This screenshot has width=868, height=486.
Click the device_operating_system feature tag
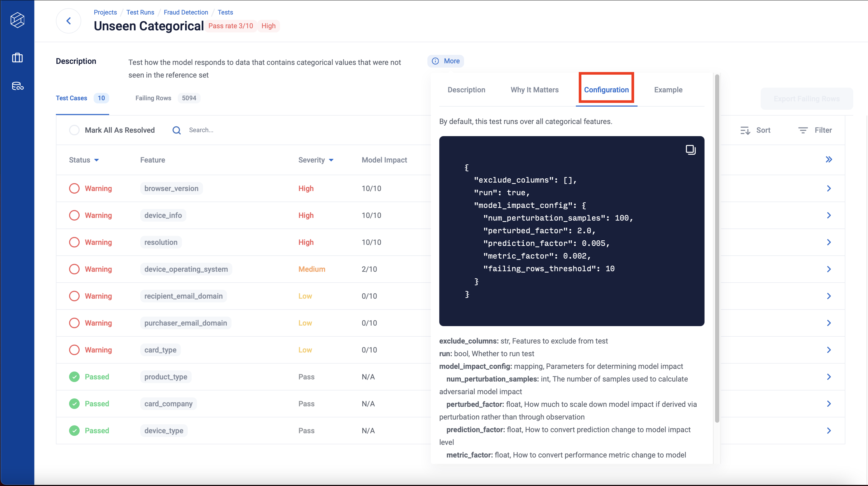tap(186, 269)
